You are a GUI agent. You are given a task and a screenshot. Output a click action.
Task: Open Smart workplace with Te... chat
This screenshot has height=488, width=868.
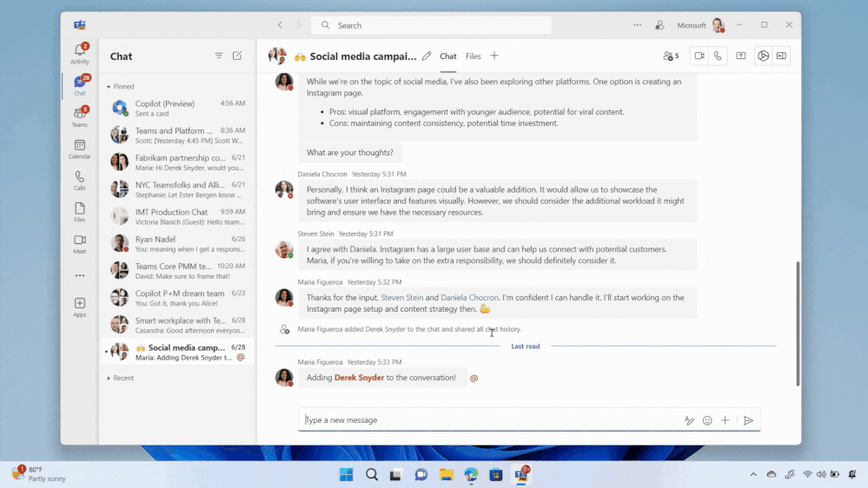click(178, 325)
